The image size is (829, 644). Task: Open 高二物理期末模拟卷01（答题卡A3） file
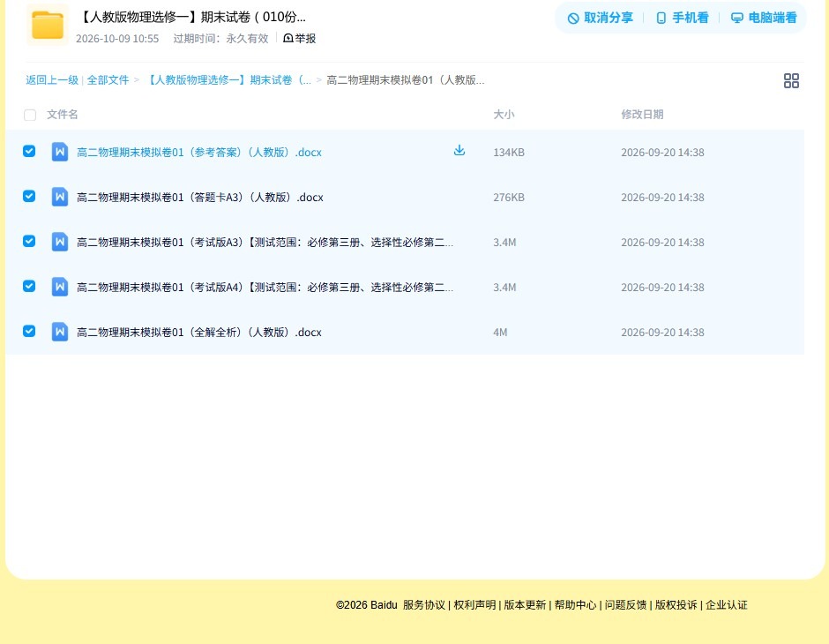click(200, 198)
